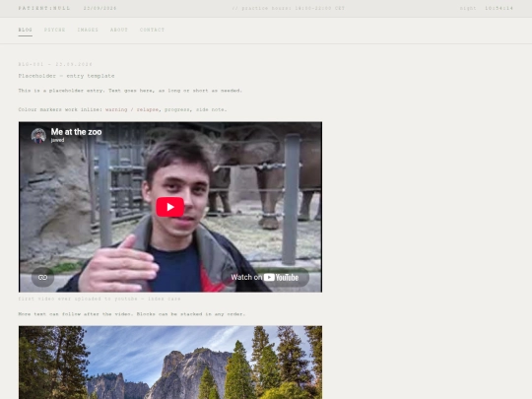Toggle the night mode label
The image size is (532, 399).
pyautogui.click(x=468, y=8)
